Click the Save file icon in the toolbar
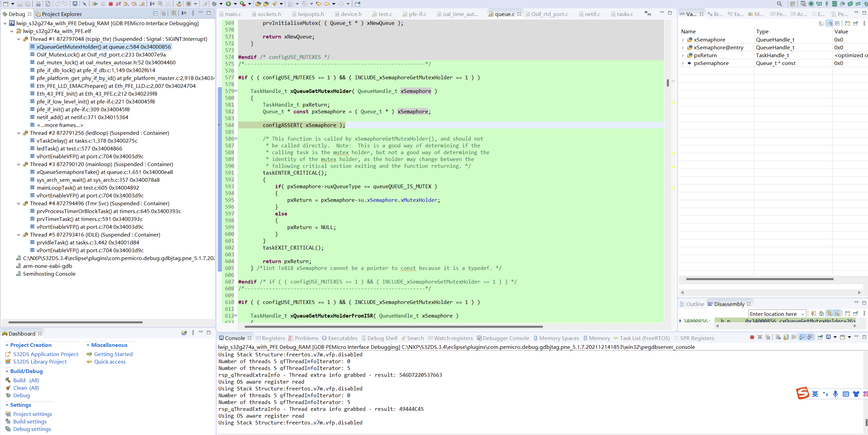Viewport: 868px width, 435px height. [20, 4]
